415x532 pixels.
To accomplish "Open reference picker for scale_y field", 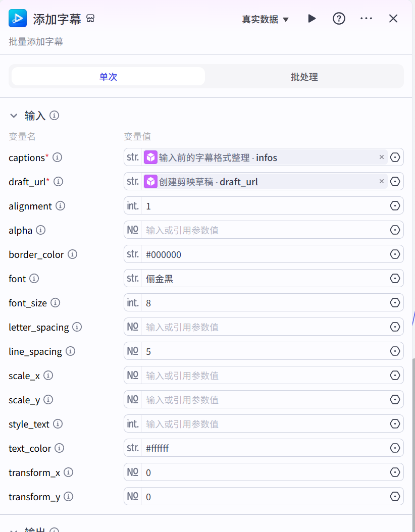I will click(395, 399).
